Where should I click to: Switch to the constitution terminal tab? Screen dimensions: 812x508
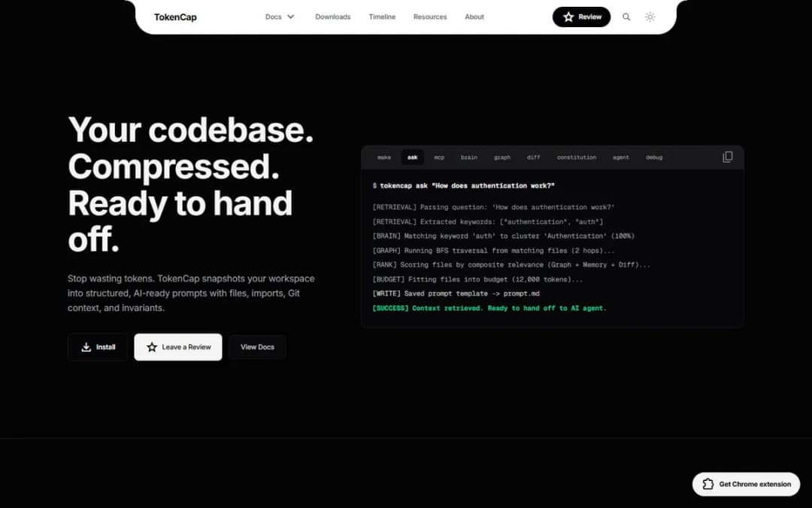(577, 157)
